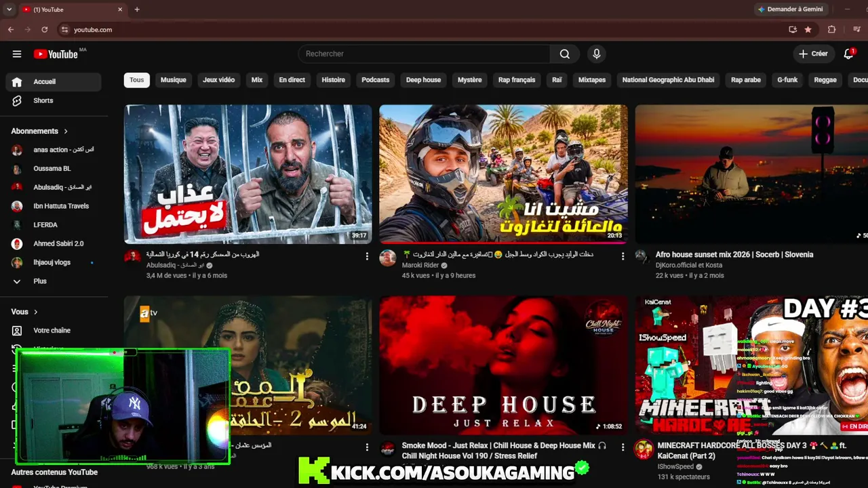Click the magnifier search button
Viewport: 868px width, 488px height.
coord(565,54)
